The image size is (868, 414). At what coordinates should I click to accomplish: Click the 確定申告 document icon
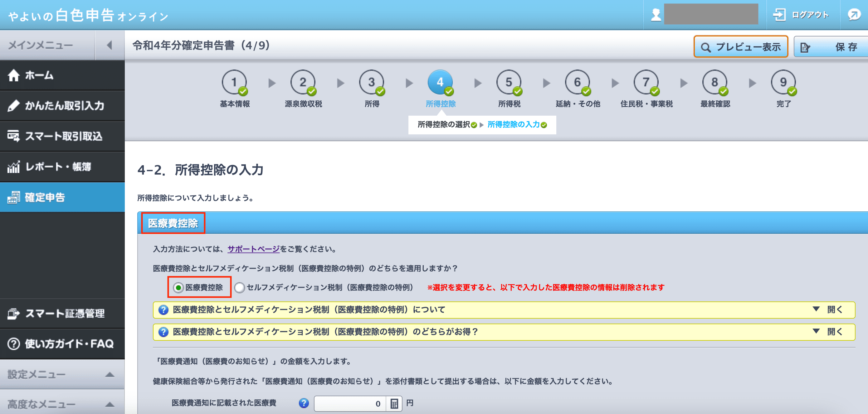(x=13, y=197)
